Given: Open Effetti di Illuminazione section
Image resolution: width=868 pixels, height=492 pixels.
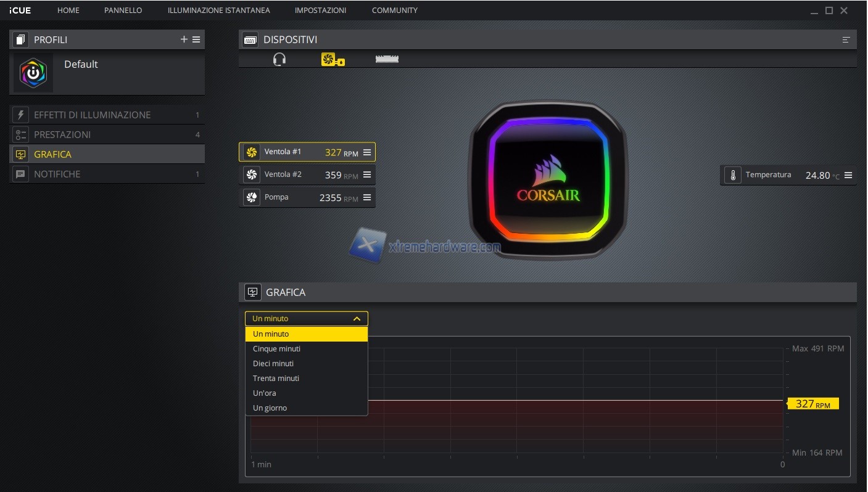Looking at the screenshot, I should 92,115.
